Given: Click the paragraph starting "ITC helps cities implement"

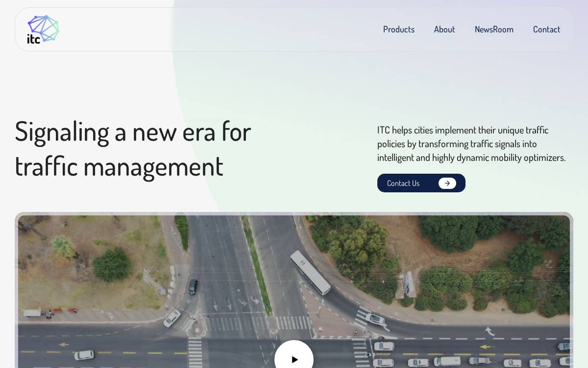Looking at the screenshot, I should click(x=471, y=144).
